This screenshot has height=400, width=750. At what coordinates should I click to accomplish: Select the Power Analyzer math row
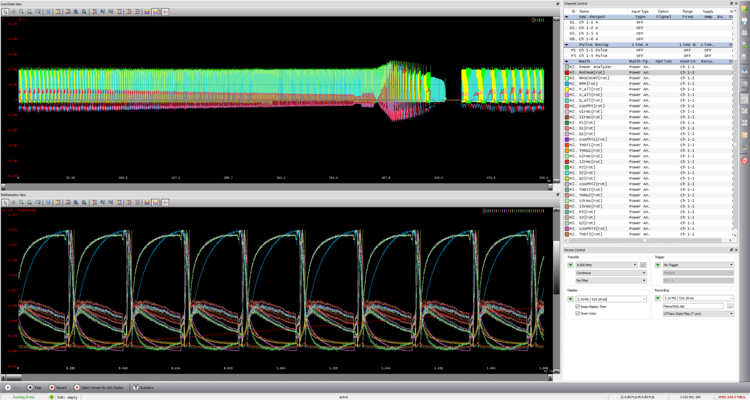pos(648,67)
